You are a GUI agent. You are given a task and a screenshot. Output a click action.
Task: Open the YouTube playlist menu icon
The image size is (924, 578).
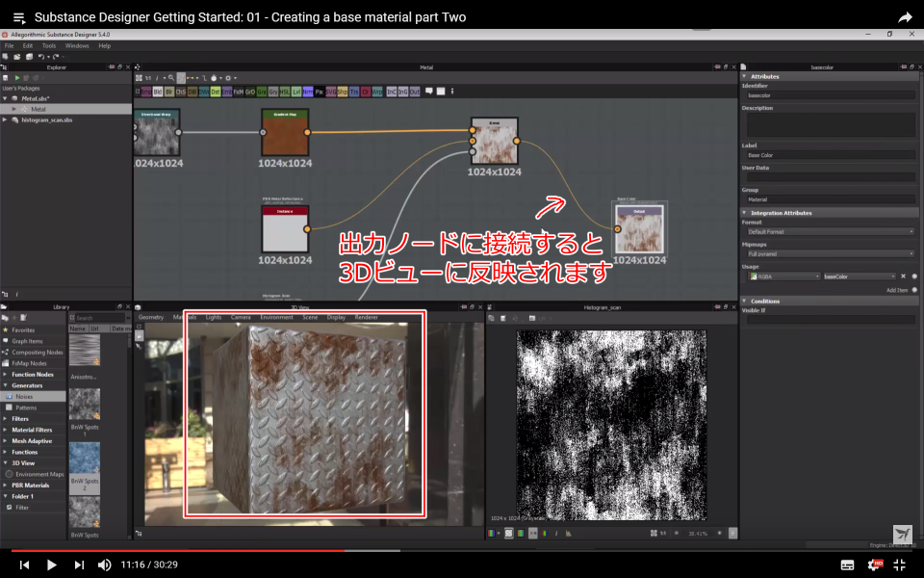pos(19,17)
